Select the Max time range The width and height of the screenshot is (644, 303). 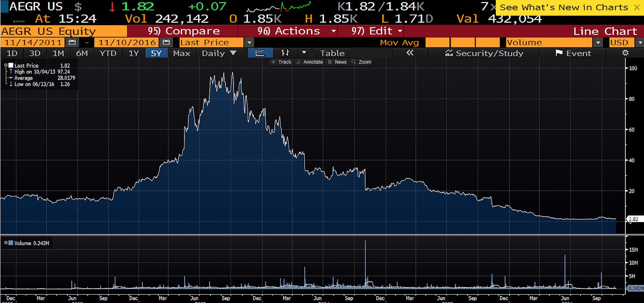click(181, 53)
